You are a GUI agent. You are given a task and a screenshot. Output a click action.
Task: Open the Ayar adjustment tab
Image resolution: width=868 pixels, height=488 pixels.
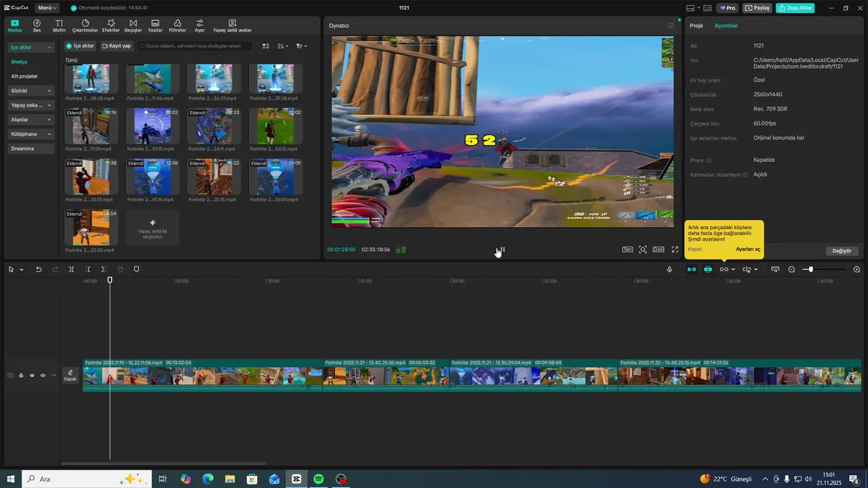(199, 26)
